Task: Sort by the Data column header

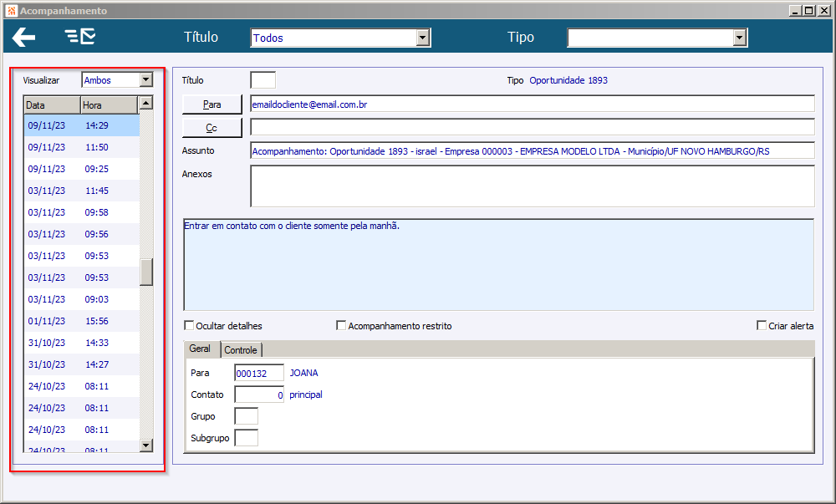Action: (x=52, y=105)
